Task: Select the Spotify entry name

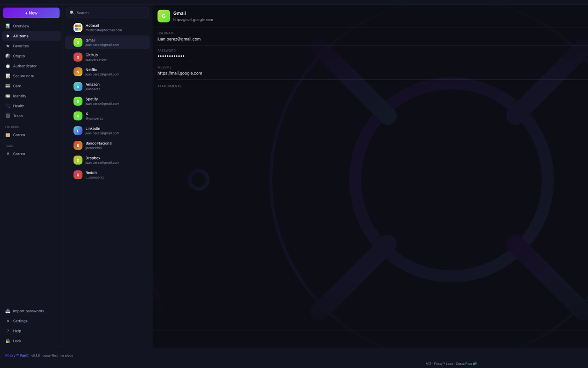Action: pos(92,99)
